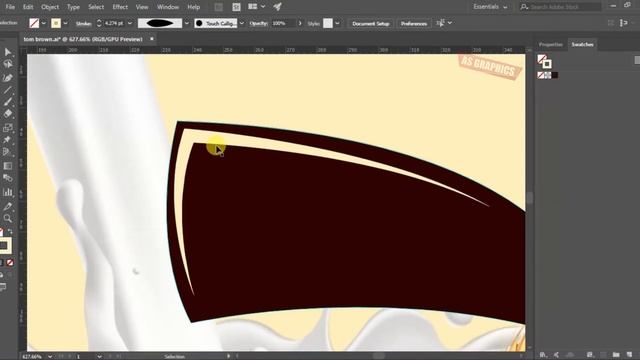This screenshot has height=360, width=640.
Task: Select the Symbol Sprayer tool
Action: (x=7, y=178)
